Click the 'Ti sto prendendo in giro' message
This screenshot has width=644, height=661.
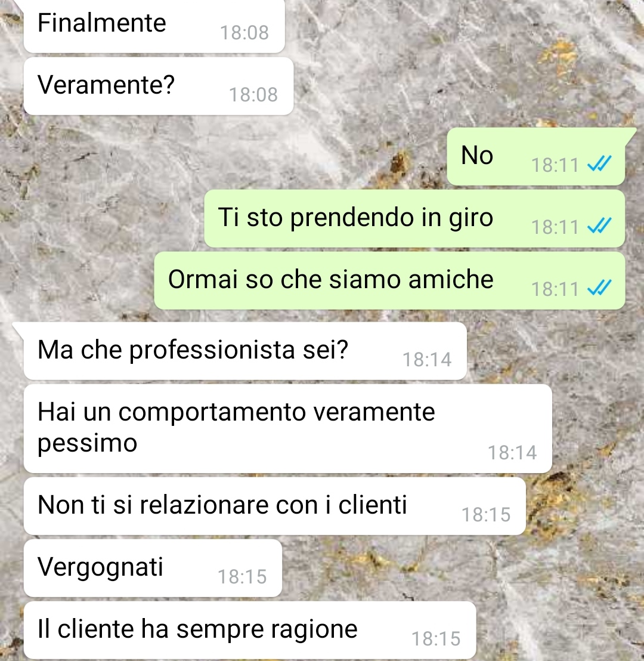[414, 218]
